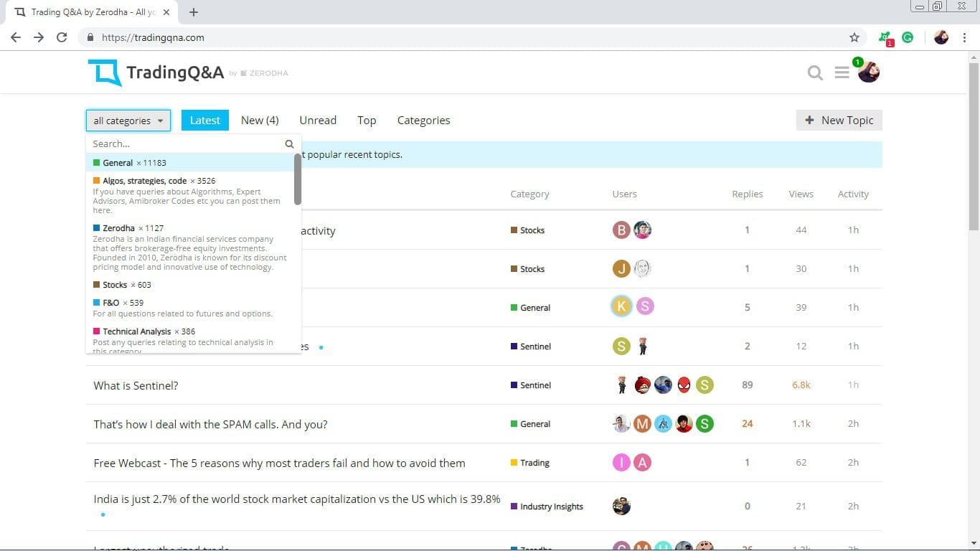Click yellow-green S avatar in What is Sentinel row
This screenshot has width=980, height=551.
pos(705,385)
